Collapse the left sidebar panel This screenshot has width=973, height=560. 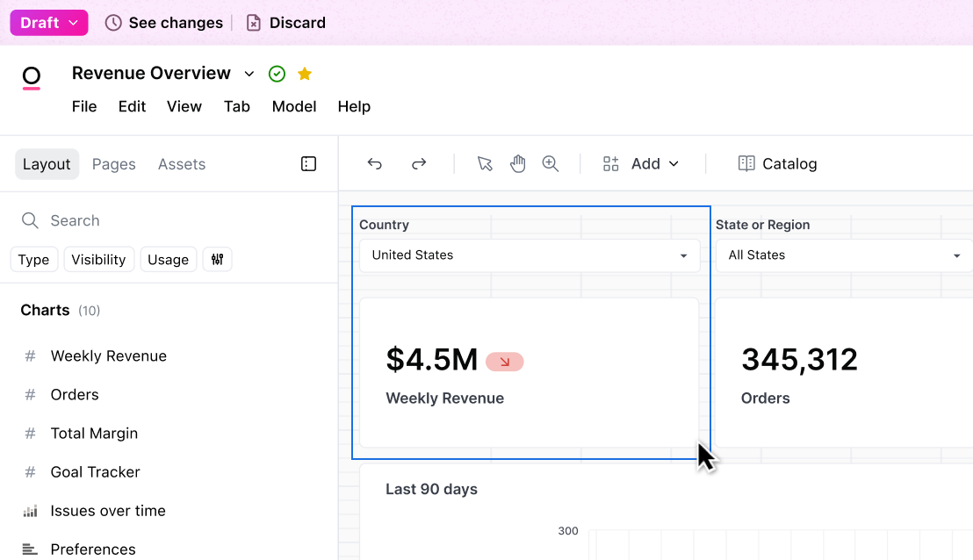coord(308,163)
